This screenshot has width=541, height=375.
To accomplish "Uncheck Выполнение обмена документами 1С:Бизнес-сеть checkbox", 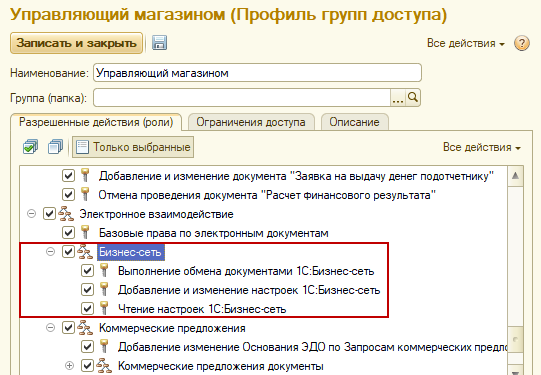I will coord(87,271).
